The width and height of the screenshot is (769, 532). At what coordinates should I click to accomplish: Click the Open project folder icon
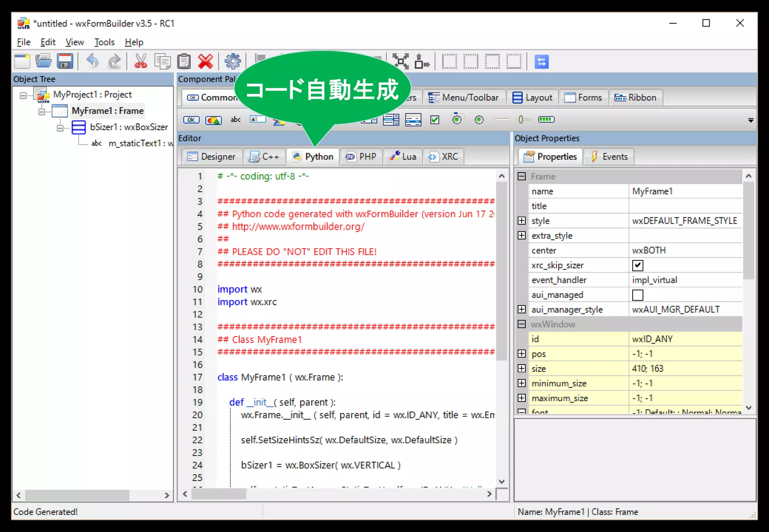(x=44, y=62)
